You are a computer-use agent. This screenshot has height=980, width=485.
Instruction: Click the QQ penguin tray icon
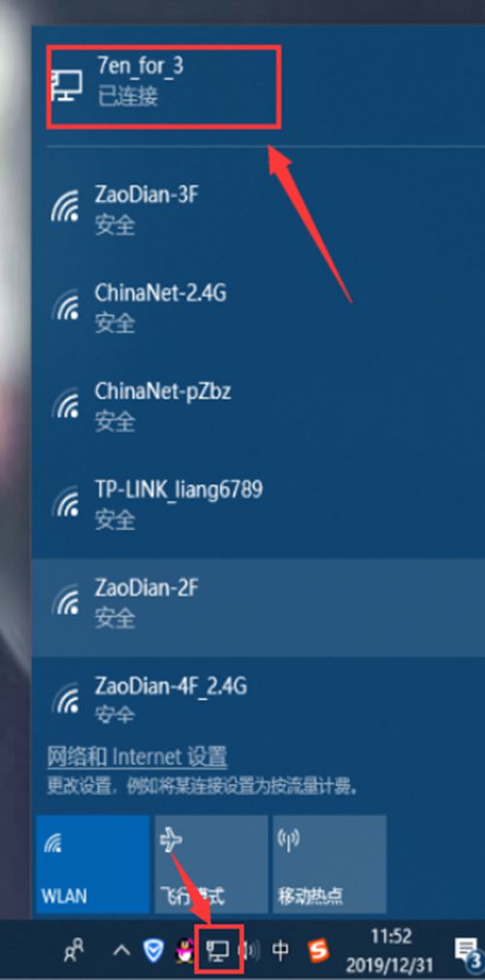184,951
